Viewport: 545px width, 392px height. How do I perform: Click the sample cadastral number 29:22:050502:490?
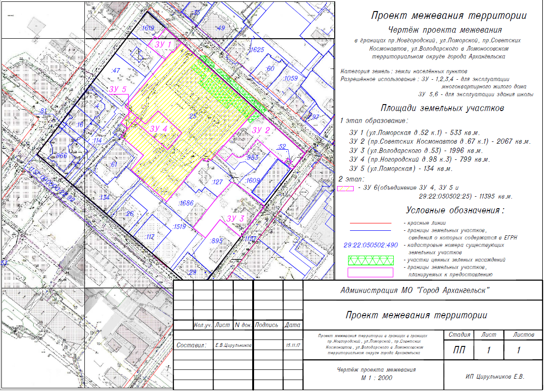click(371, 245)
